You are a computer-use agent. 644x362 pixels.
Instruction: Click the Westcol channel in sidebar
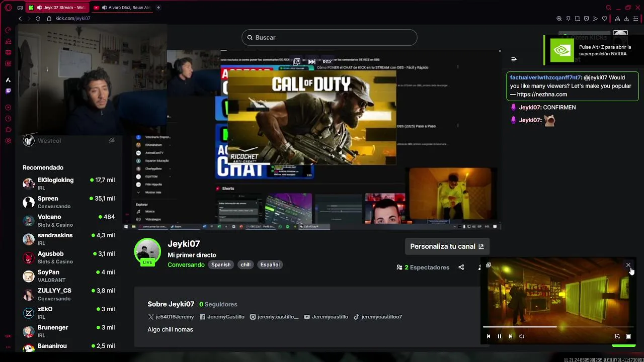69,141
